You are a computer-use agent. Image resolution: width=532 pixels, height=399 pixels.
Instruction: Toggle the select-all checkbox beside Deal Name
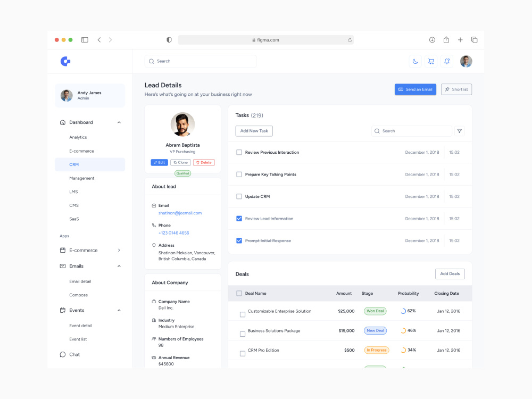[239, 293]
